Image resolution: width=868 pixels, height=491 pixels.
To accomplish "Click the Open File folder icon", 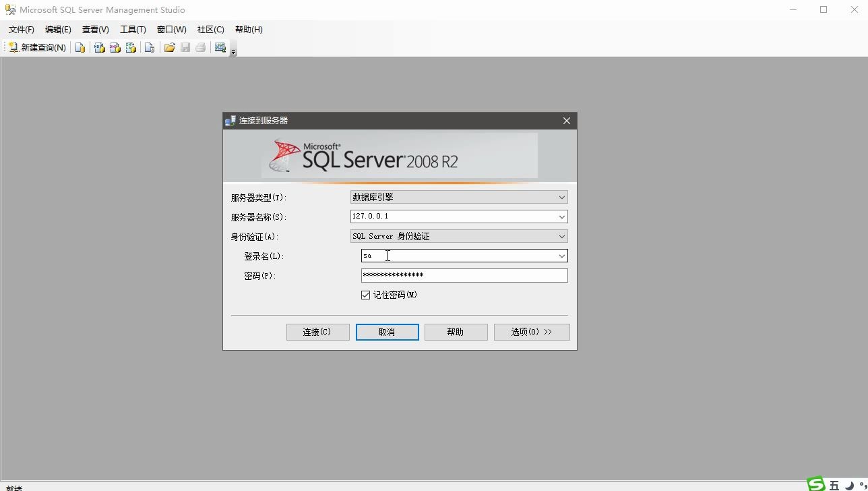I will [x=169, y=47].
